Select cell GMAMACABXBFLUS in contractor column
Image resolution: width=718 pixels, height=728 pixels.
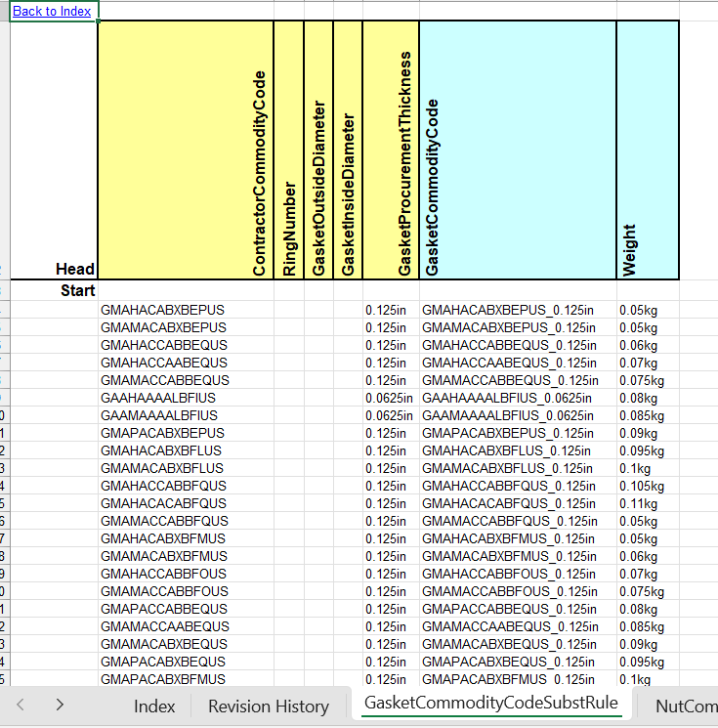pyautogui.click(x=186, y=468)
